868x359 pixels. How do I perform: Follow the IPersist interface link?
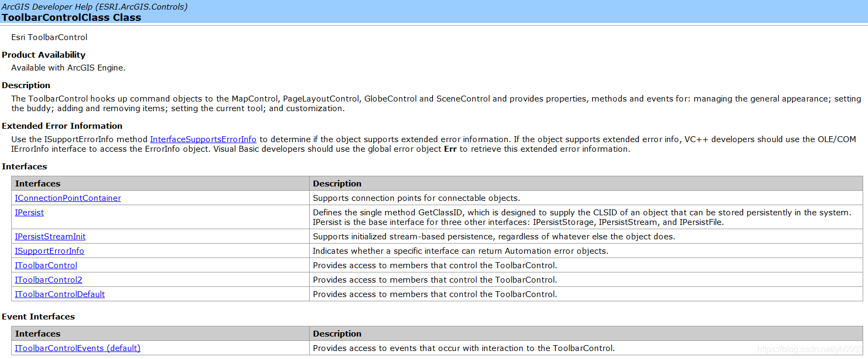click(29, 213)
